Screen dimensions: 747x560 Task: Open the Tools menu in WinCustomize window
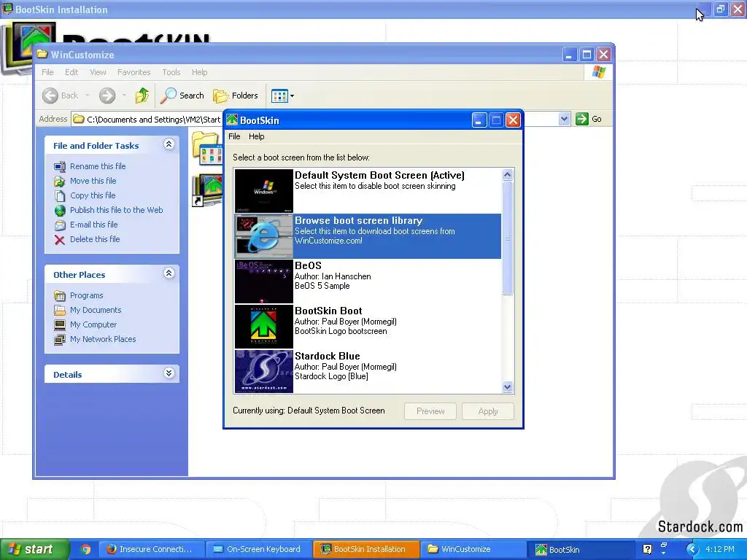point(171,72)
